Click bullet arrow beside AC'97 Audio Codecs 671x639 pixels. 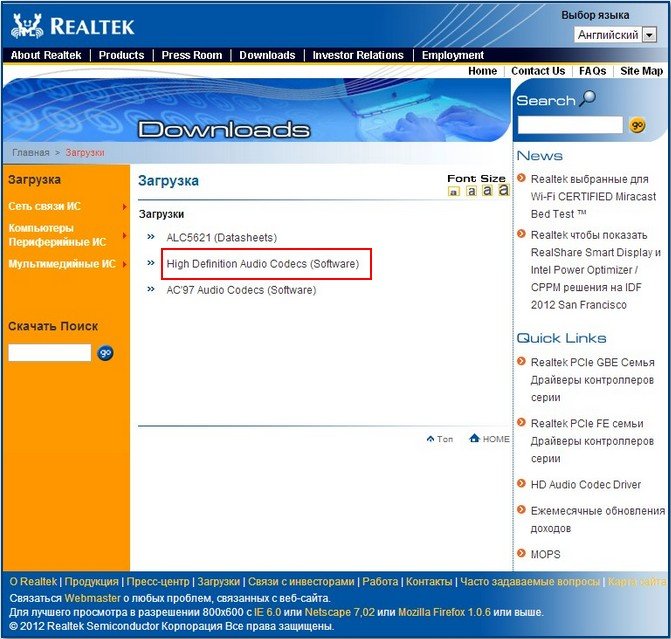(x=151, y=289)
